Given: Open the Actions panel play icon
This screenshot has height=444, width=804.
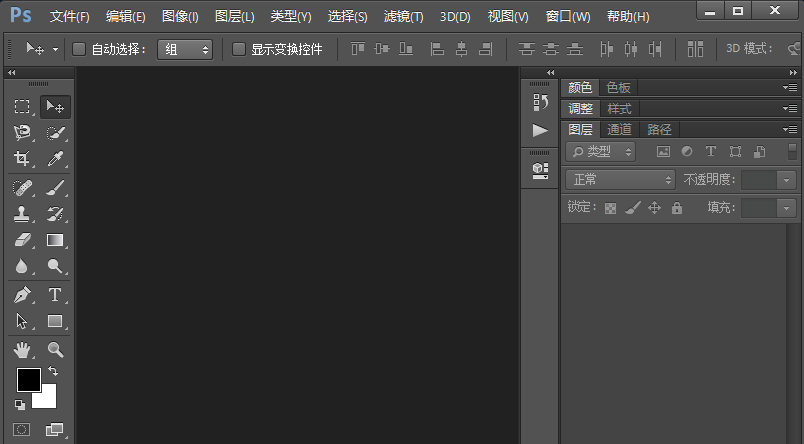Looking at the screenshot, I should (540, 130).
